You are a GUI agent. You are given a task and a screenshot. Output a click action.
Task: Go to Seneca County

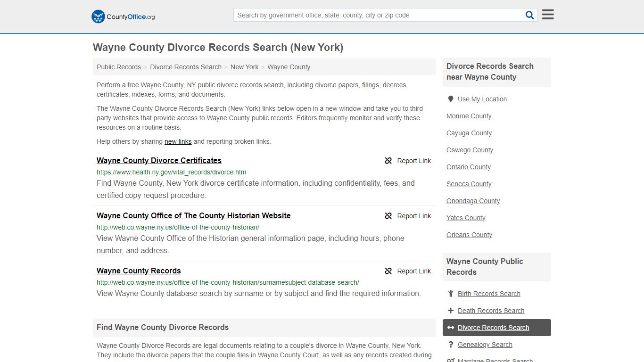(469, 184)
